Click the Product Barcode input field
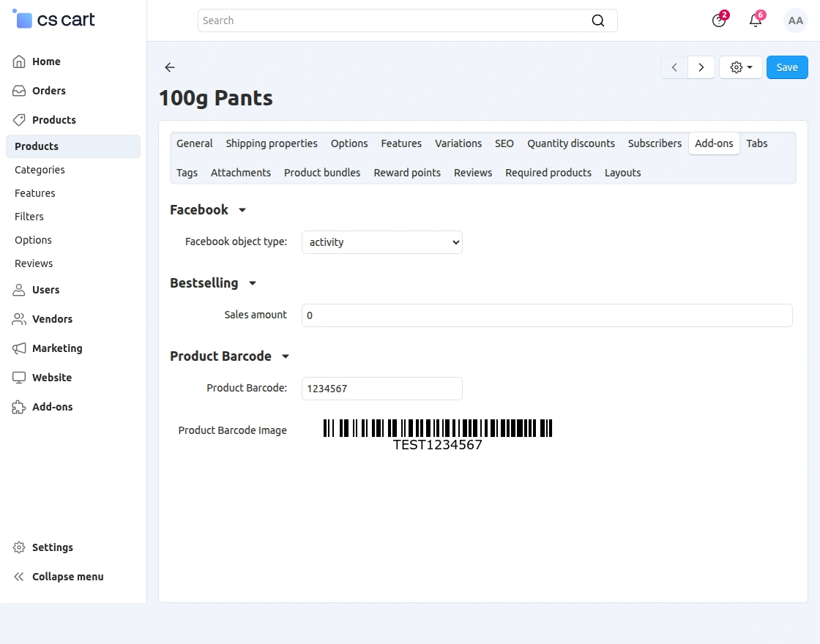Image resolution: width=820 pixels, height=644 pixels. coord(381,389)
